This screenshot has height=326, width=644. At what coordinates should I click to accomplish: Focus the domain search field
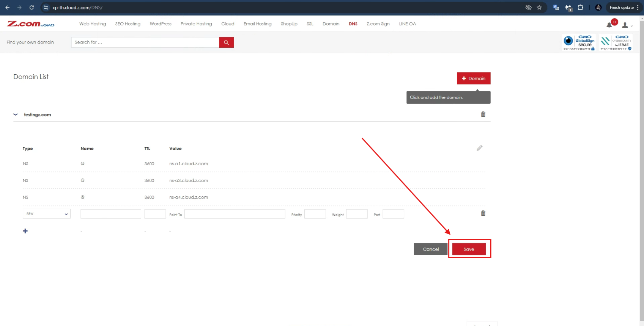pos(145,42)
